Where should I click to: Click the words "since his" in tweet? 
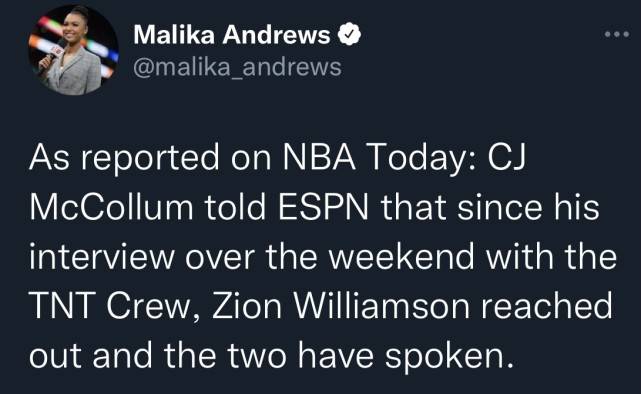click(x=528, y=207)
